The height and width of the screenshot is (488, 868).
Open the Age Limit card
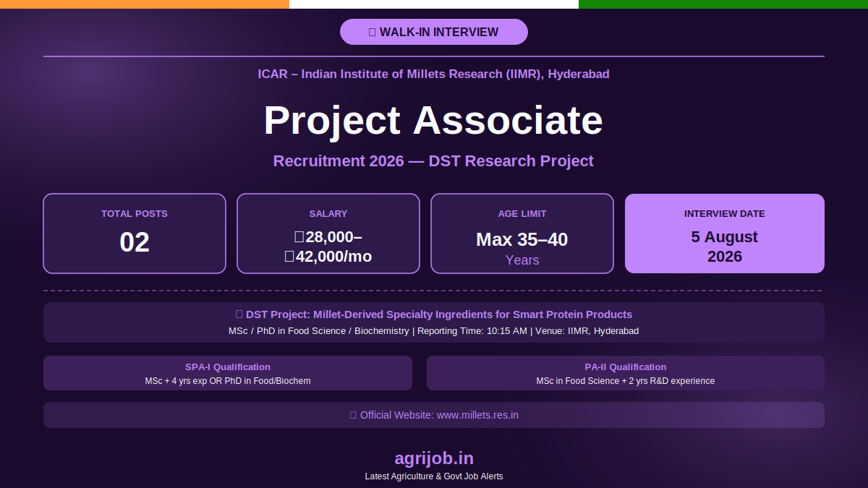(x=522, y=234)
